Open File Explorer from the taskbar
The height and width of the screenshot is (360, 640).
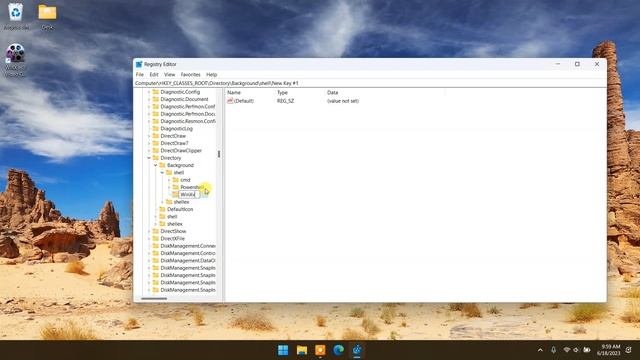(x=302, y=350)
